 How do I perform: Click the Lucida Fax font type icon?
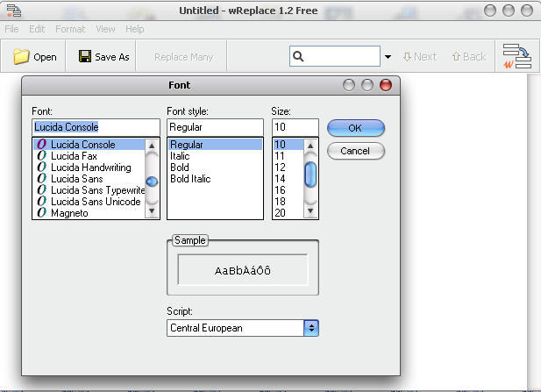(x=42, y=155)
